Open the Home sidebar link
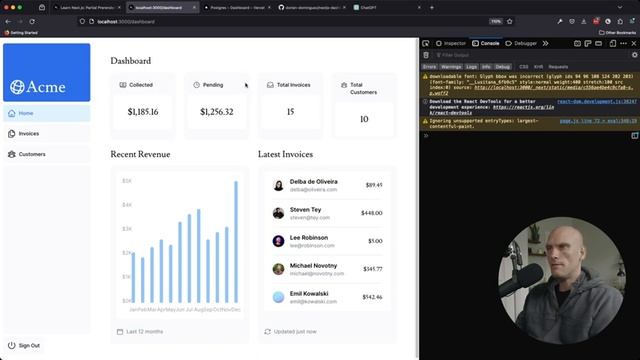This screenshot has width=640, height=360. tap(47, 113)
